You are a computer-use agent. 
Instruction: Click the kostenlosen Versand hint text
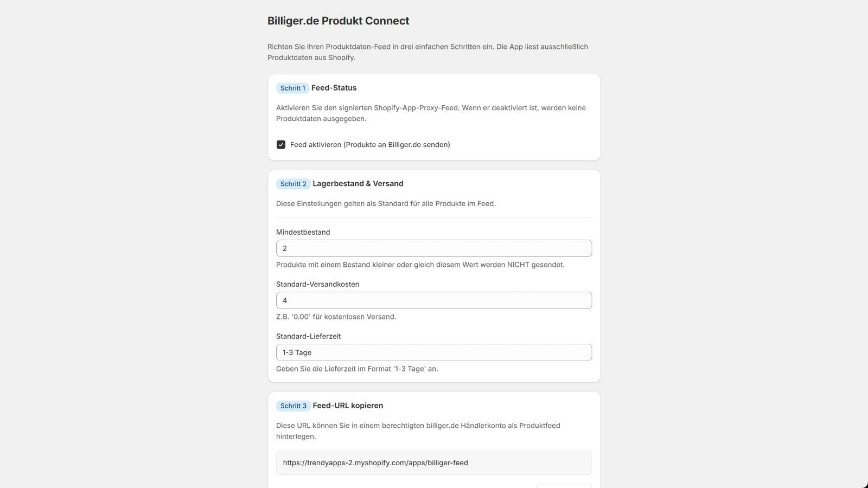click(x=336, y=317)
